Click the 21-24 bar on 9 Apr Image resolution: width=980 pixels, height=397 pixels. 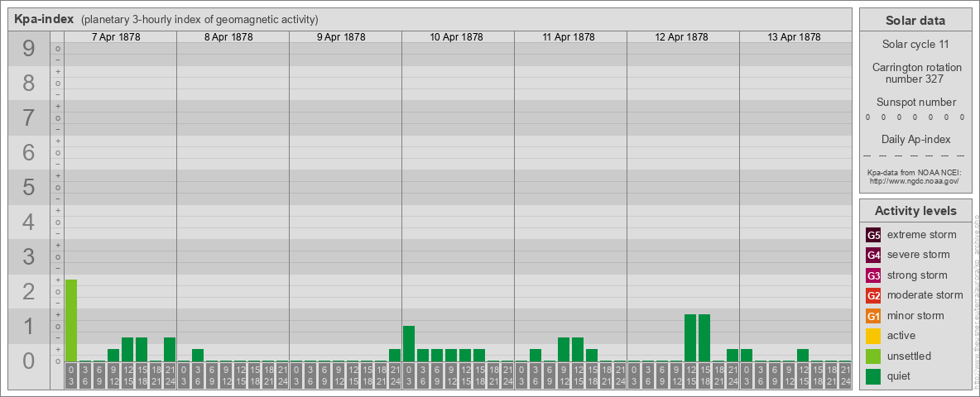(x=395, y=356)
